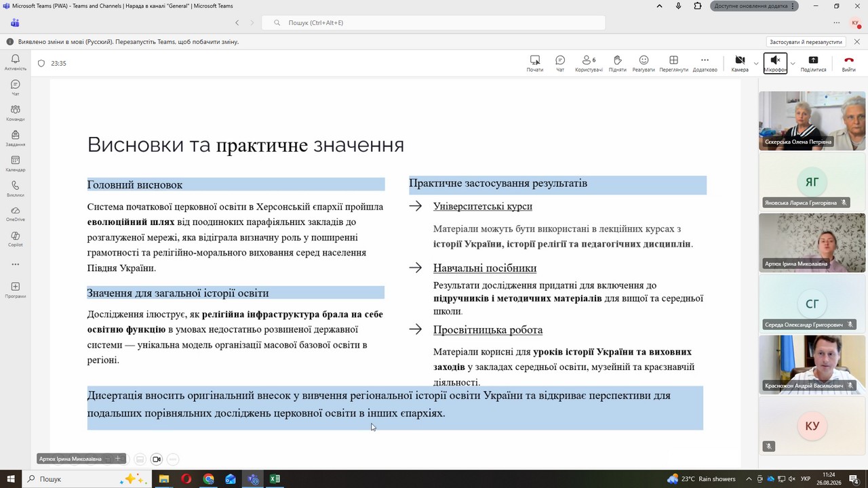Go forward with the navigation right arrow
The height and width of the screenshot is (488, 868).
click(252, 22)
